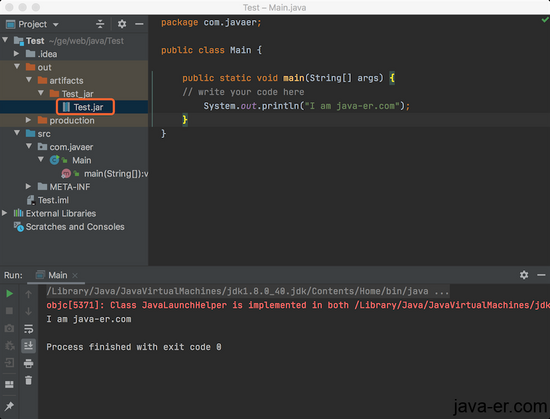550x419 pixels.
Task: Print the console output
Action: click(28, 363)
